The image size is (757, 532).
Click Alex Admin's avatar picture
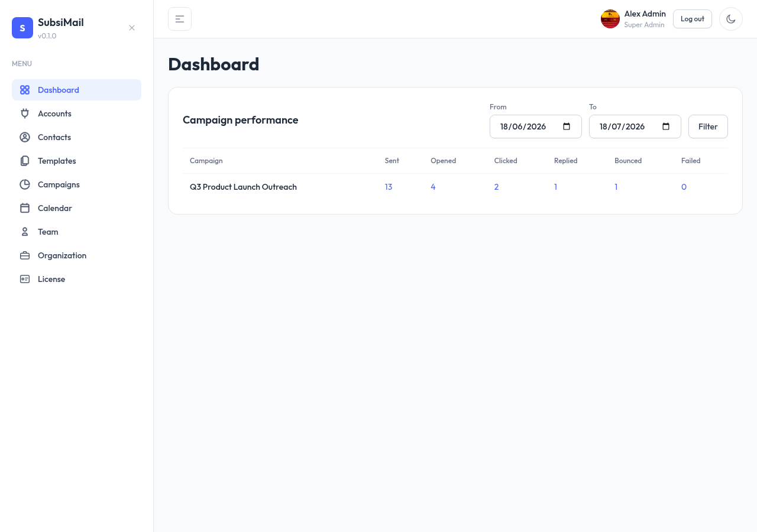(x=610, y=19)
